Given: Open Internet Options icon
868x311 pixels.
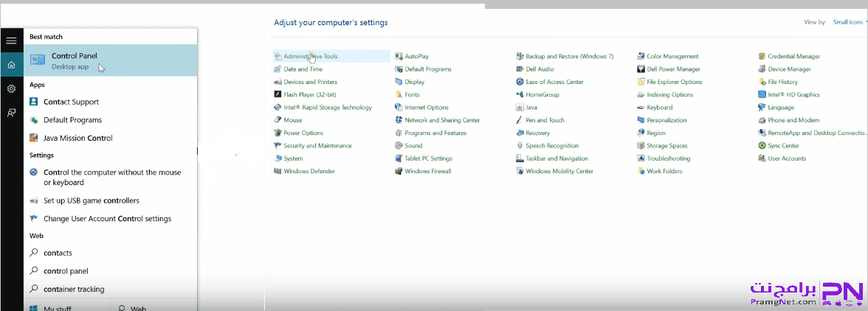Looking at the screenshot, I should 399,107.
